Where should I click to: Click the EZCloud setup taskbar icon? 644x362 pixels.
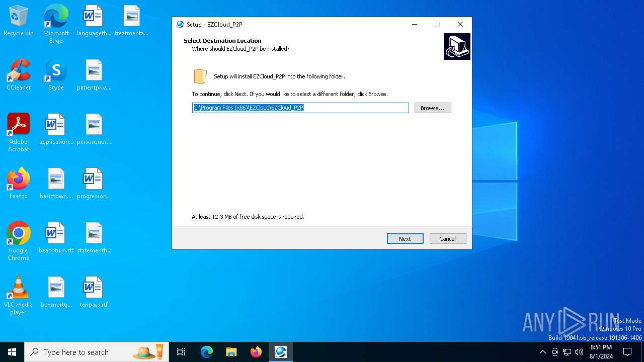click(x=281, y=352)
